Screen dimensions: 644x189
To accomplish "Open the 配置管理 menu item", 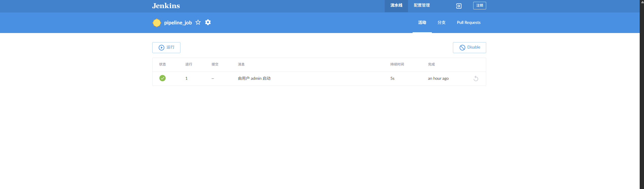I will click(422, 6).
